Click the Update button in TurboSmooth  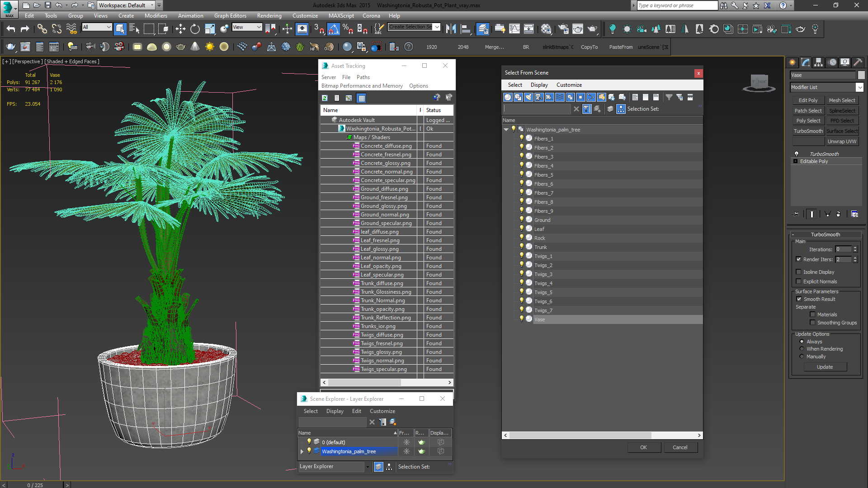pos(825,367)
